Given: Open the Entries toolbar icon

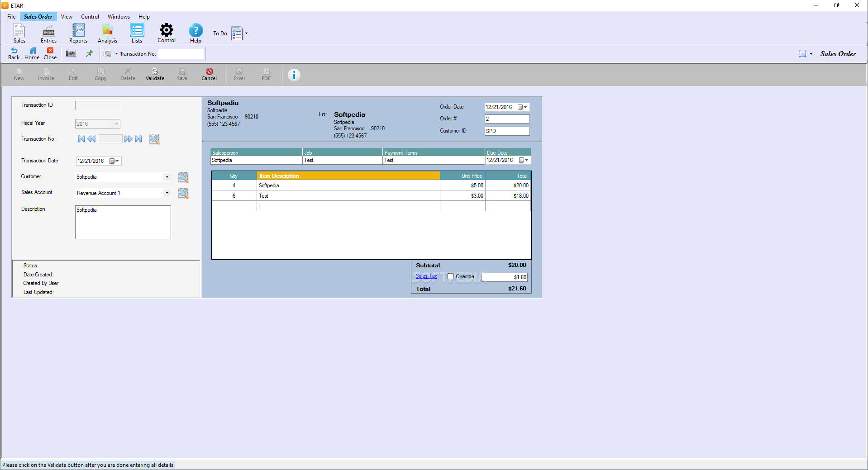Looking at the screenshot, I should click(x=48, y=33).
